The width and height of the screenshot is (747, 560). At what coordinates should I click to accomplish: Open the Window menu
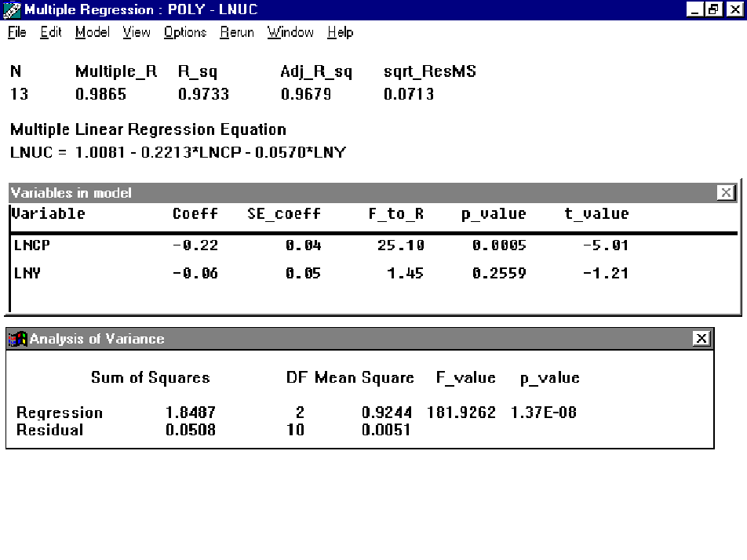(290, 32)
